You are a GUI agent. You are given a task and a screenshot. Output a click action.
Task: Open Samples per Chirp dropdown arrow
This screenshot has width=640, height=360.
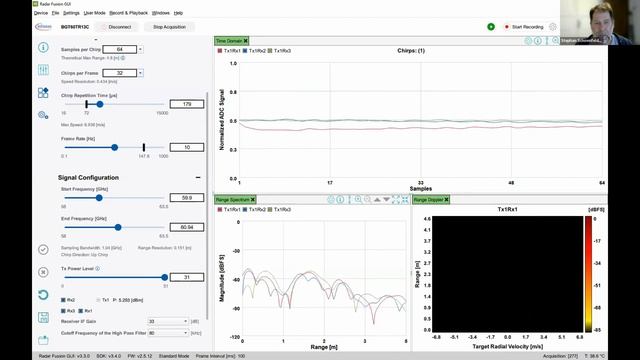coord(140,49)
